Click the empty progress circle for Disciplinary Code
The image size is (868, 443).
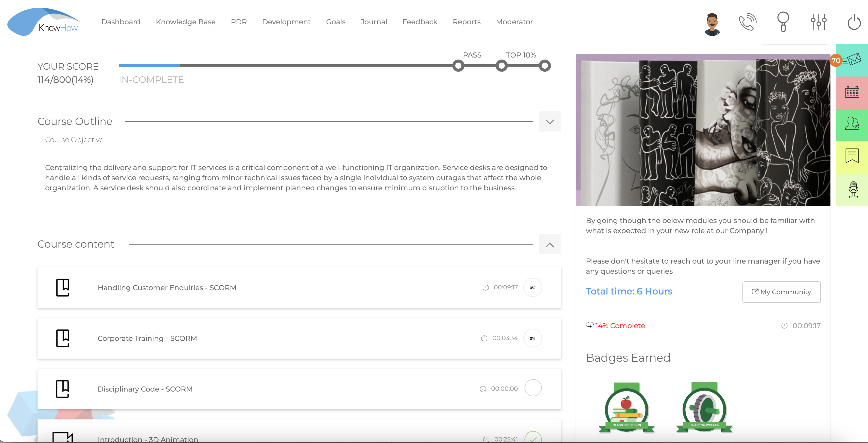click(x=533, y=388)
